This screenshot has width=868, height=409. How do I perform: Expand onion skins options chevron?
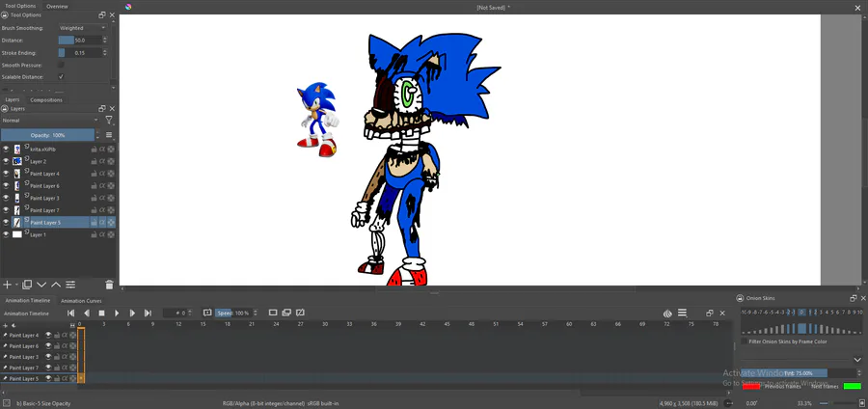pos(857,360)
